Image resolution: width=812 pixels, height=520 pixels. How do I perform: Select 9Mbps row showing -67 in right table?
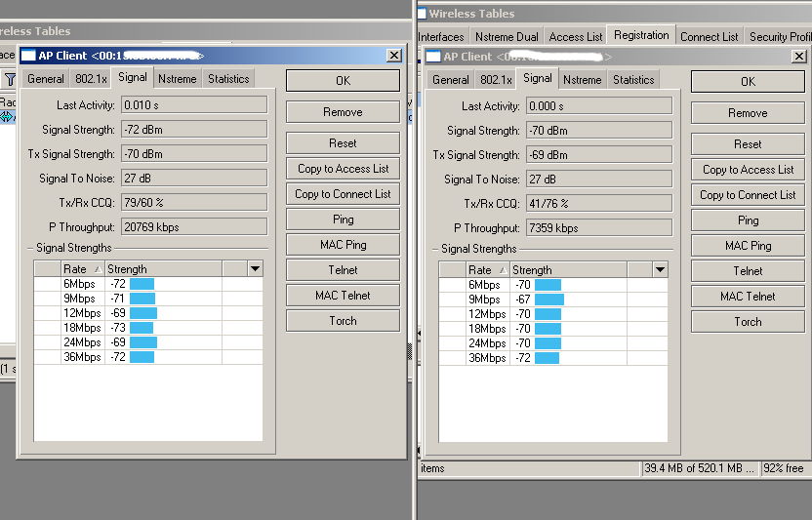pos(553,300)
